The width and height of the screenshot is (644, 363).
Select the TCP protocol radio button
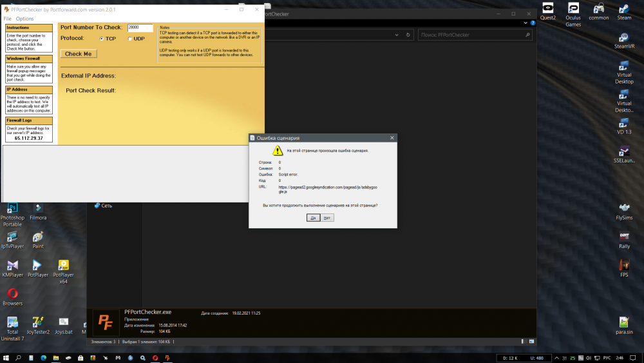pos(102,39)
